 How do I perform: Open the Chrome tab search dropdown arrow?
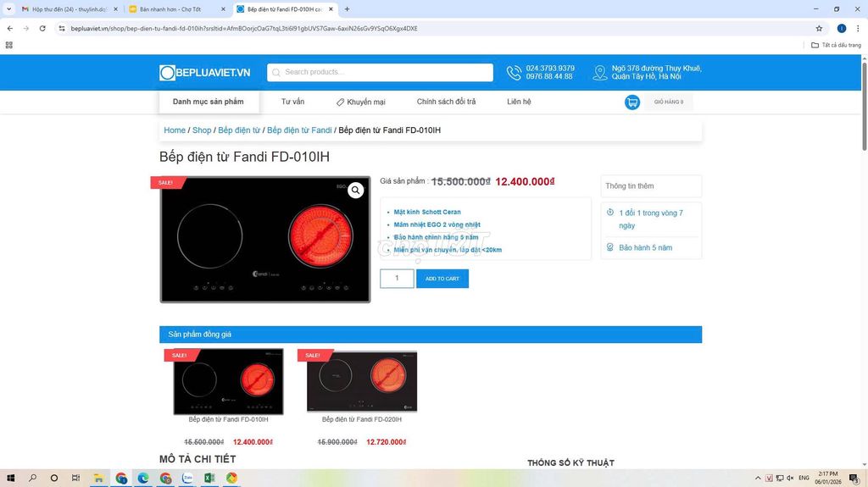(8, 8)
